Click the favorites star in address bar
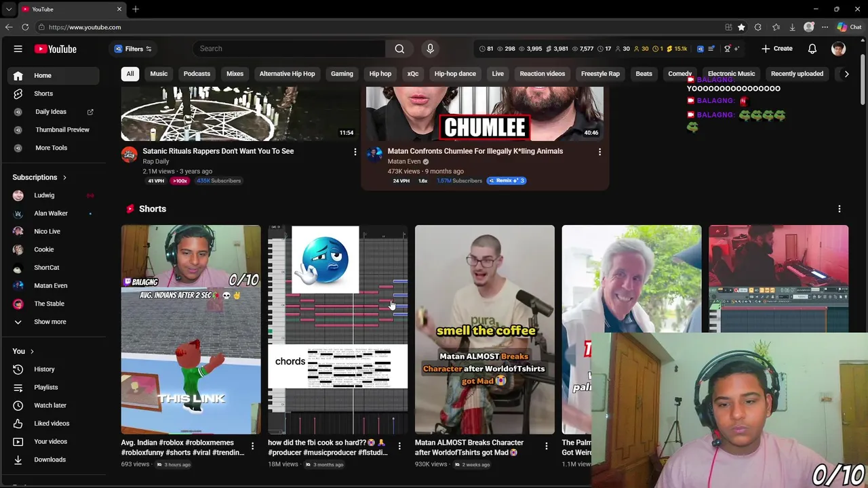The height and width of the screenshot is (488, 868). (x=741, y=27)
